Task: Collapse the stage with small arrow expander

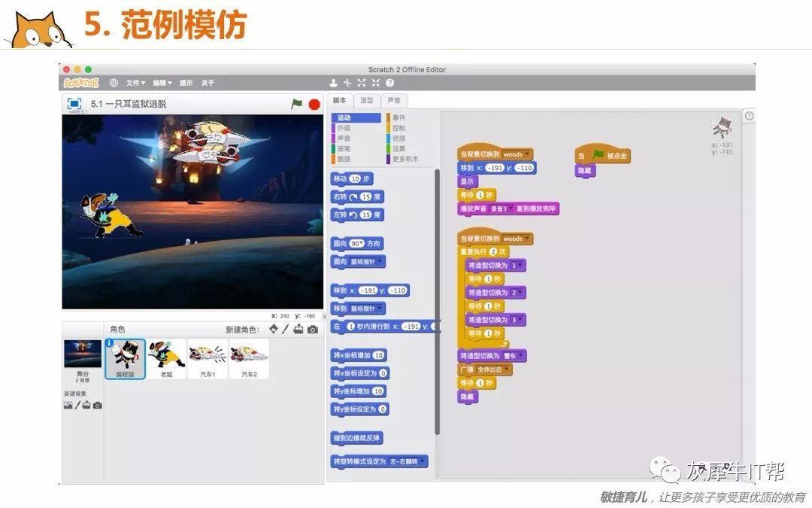Action: (x=325, y=315)
